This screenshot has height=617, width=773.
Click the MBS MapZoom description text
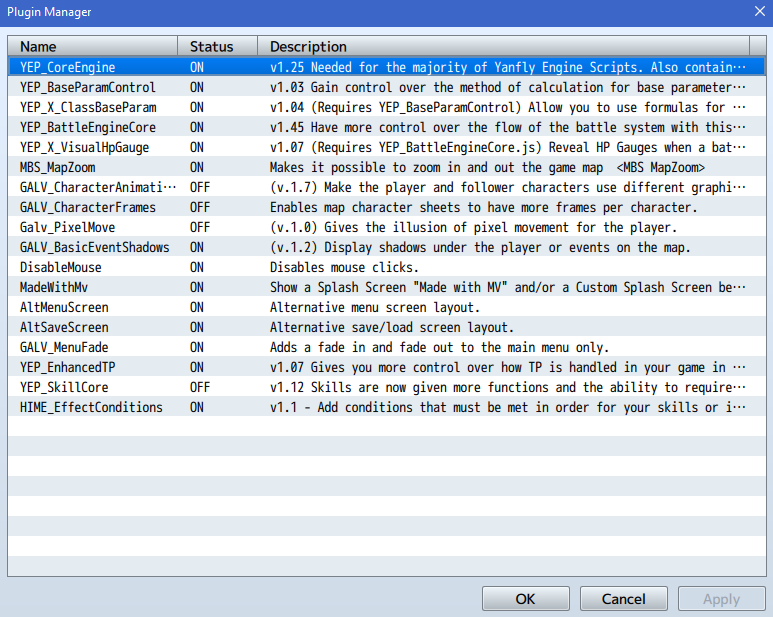coord(487,167)
